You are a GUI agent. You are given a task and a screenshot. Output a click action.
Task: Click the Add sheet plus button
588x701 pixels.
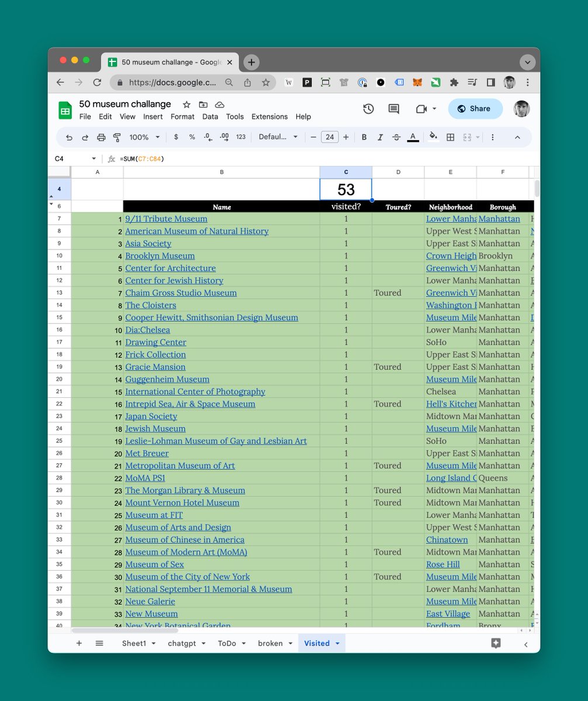click(79, 643)
